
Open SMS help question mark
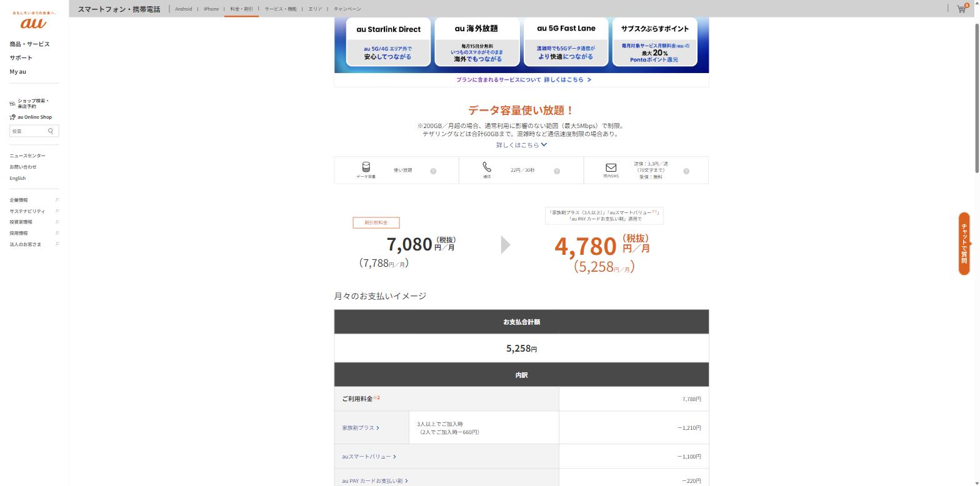click(686, 171)
